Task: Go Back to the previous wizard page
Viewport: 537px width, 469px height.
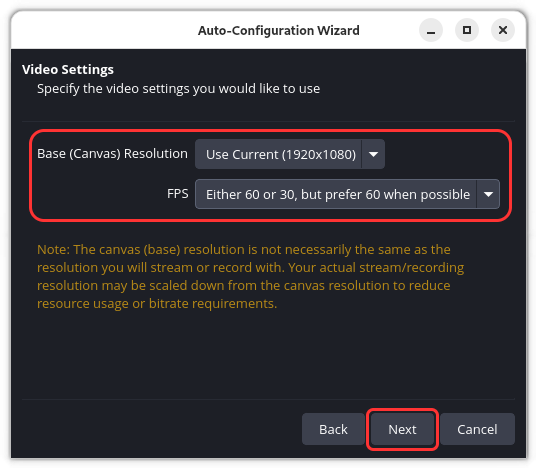Action: click(333, 429)
